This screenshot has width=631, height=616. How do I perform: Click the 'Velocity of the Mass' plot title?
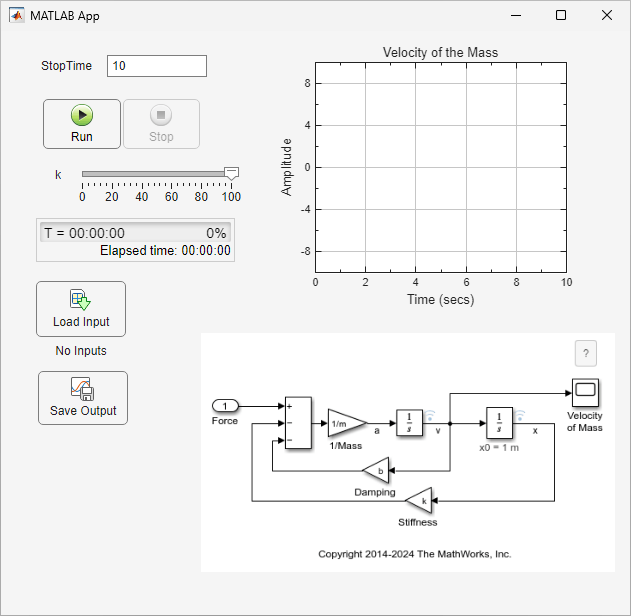[440, 52]
